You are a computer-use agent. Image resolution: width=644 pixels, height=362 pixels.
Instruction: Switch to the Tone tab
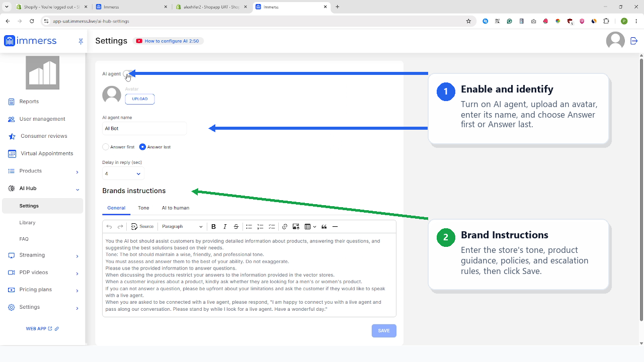(143, 208)
